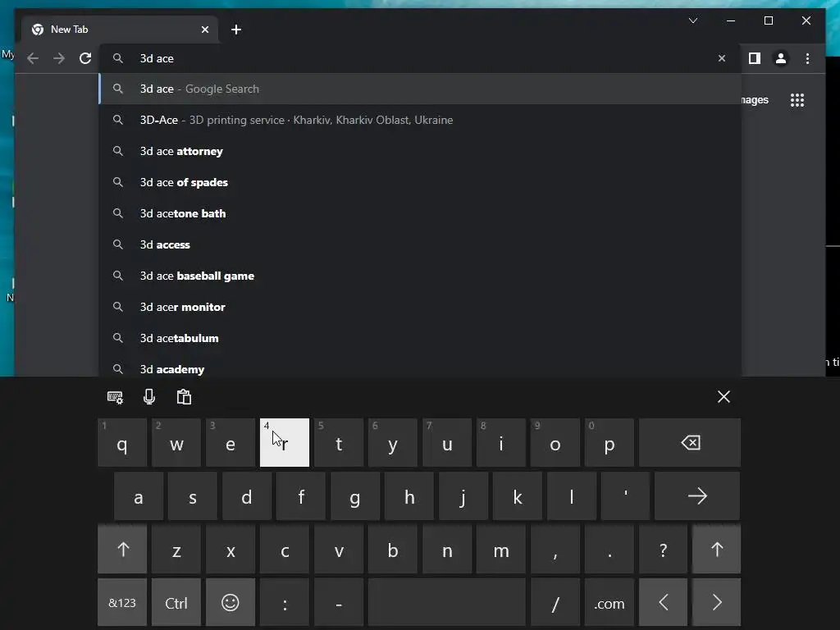Tap the p key

[x=609, y=442]
